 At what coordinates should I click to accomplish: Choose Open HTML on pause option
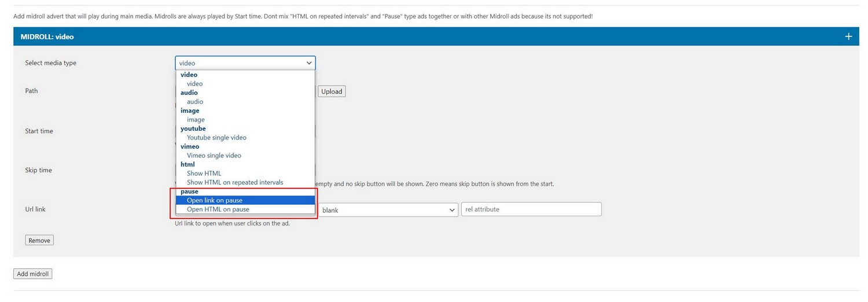pyautogui.click(x=218, y=209)
